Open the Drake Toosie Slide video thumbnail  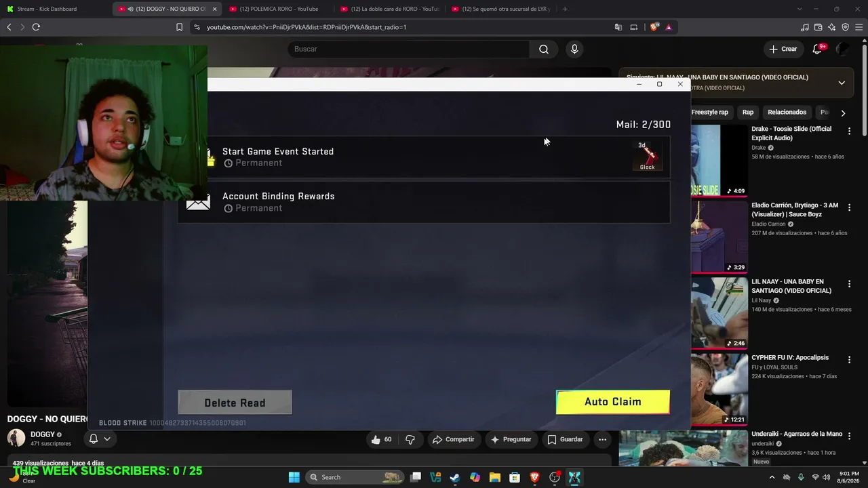(719, 160)
